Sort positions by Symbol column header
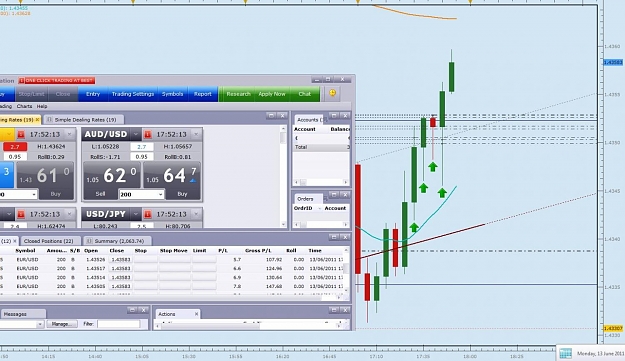 (x=26, y=251)
